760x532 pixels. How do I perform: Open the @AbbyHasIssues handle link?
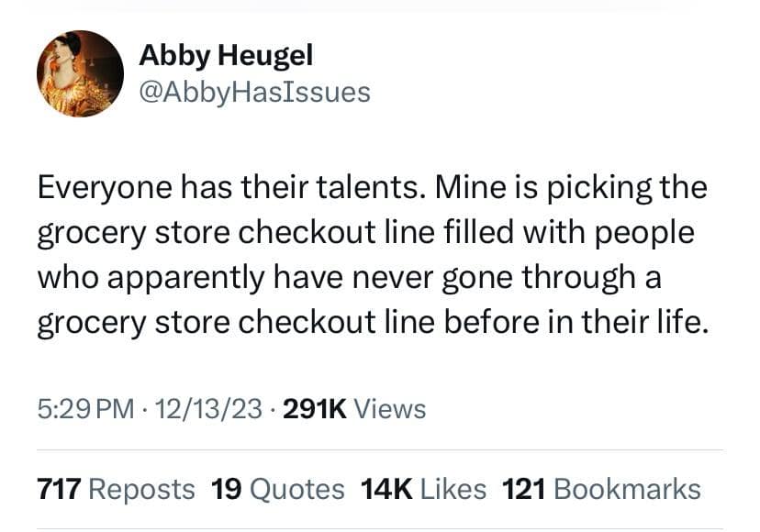coord(254,92)
